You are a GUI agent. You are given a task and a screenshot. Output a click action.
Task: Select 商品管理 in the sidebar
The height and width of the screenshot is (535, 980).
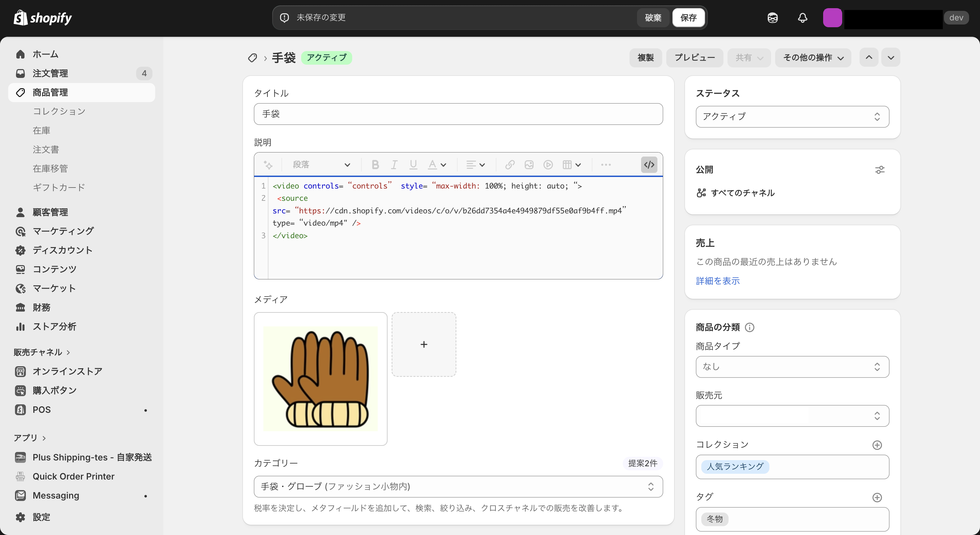coord(81,93)
